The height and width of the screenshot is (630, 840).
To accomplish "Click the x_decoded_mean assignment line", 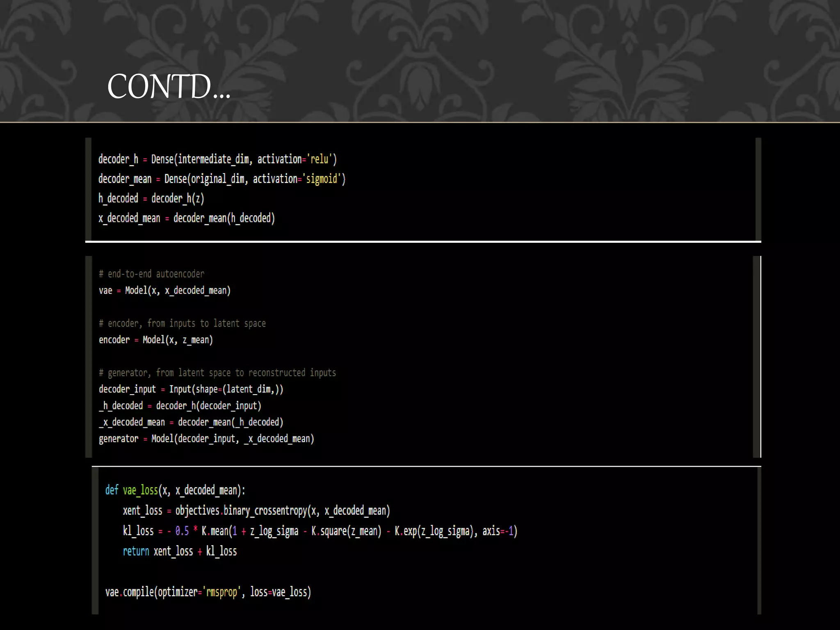I will coord(186,218).
